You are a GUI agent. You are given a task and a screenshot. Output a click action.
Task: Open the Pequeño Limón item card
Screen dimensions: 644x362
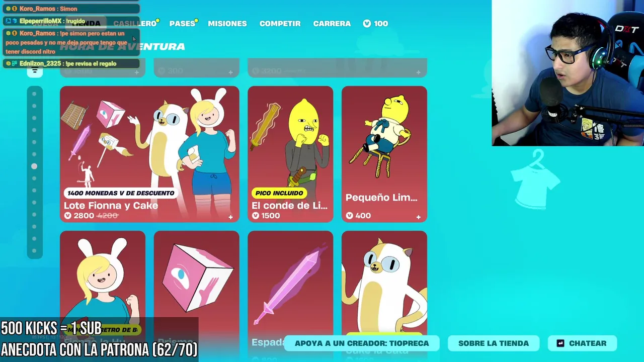point(384,154)
